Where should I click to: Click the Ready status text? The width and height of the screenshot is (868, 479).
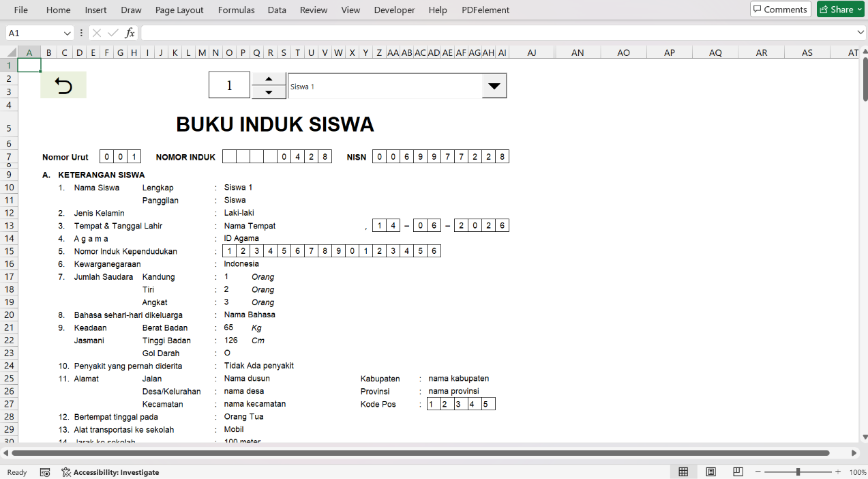click(17, 472)
